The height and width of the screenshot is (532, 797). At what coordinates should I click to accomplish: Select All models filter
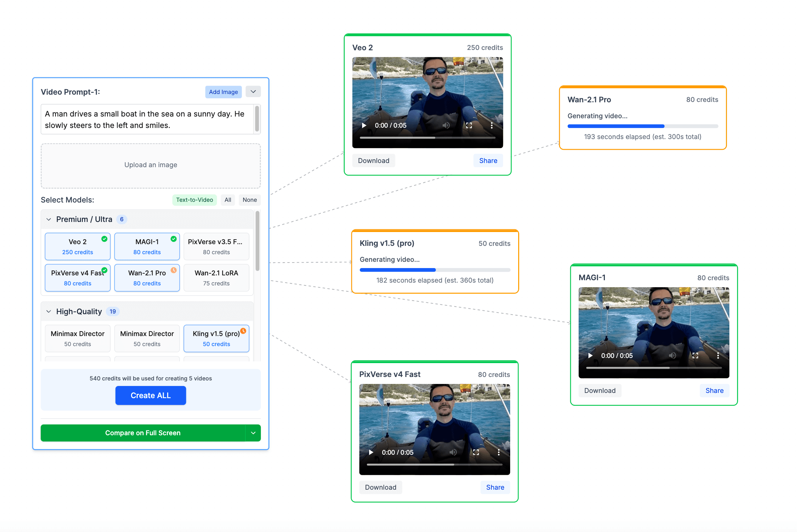228,200
